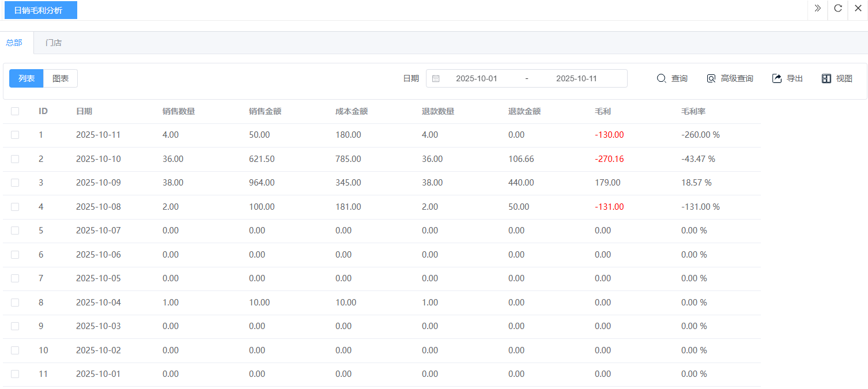868x389 pixels.
Task: Click the 导出 export icon
Action: (x=777, y=78)
